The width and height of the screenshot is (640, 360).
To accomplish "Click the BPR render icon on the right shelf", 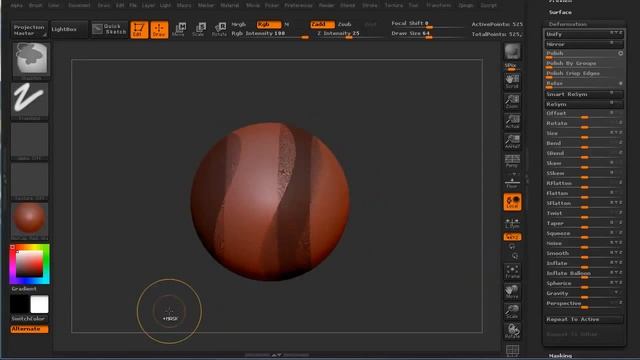I will tap(512, 52).
